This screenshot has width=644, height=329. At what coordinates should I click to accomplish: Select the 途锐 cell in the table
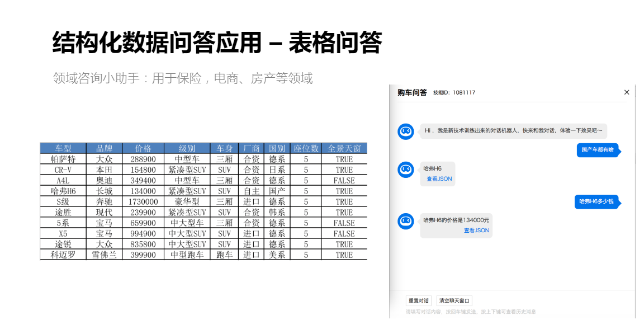pos(63,245)
